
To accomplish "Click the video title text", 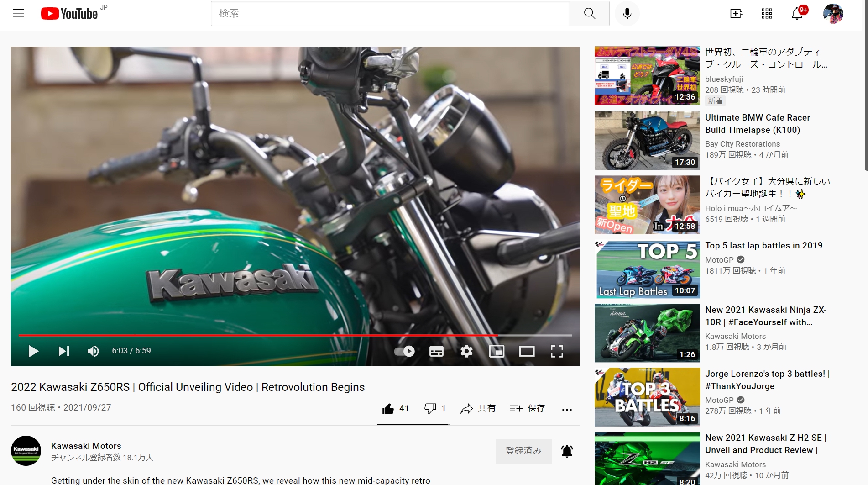I will point(188,387).
